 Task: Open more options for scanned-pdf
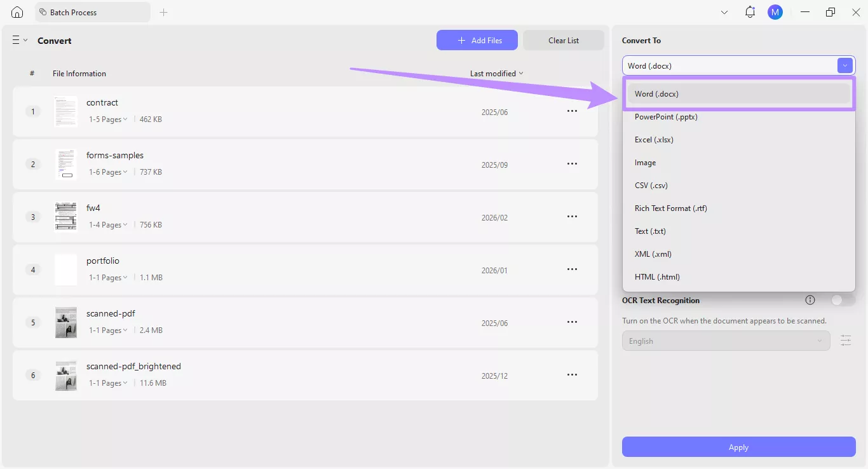[572, 322]
